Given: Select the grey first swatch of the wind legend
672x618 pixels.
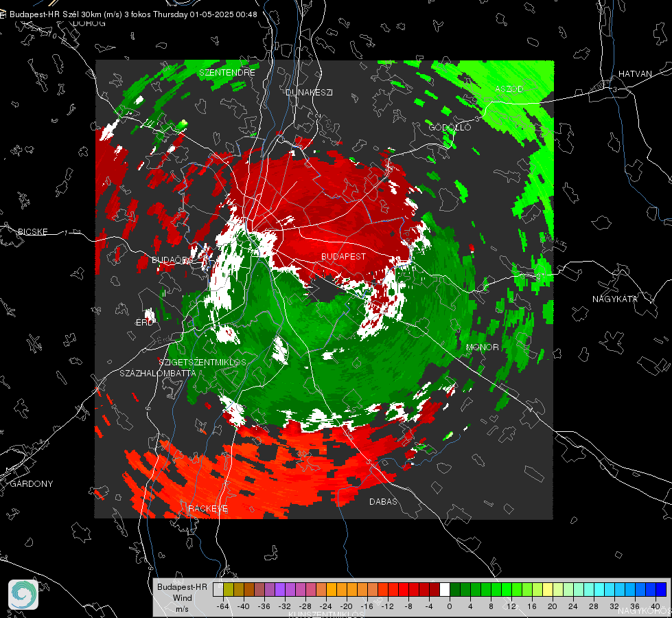Looking at the screenshot, I should [218, 590].
